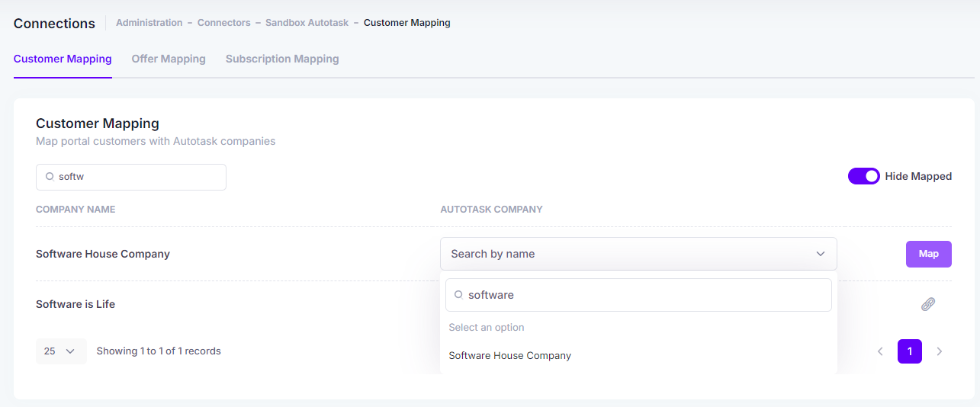Switch to the Offer Mapping tab
The image size is (980, 407).
(x=169, y=59)
